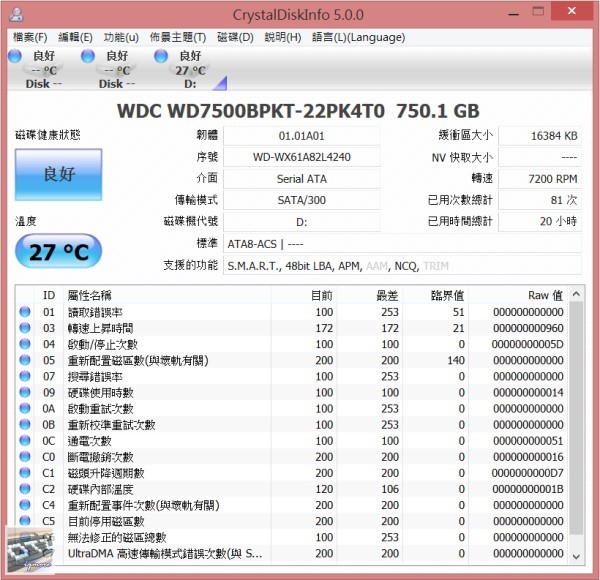The width and height of the screenshot is (600, 580).
Task: Click the blue status orb of disk D:
Action: tap(161, 56)
